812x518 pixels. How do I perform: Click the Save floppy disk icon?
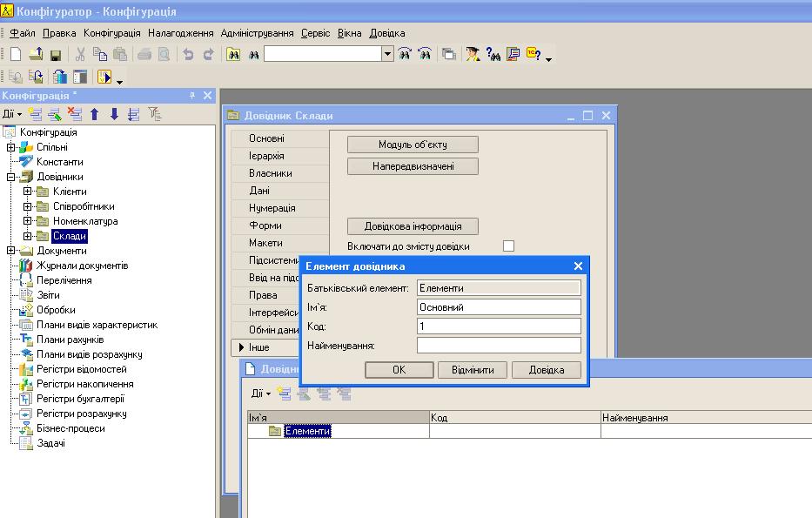click(x=56, y=54)
